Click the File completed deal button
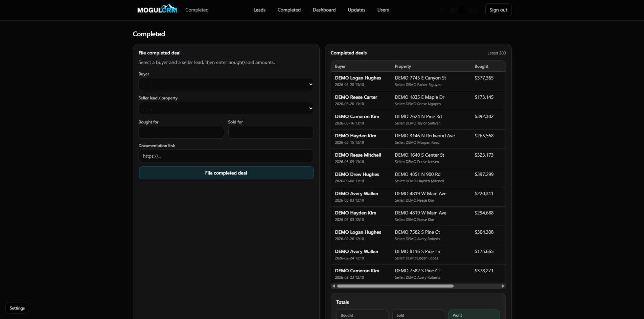 click(x=226, y=173)
